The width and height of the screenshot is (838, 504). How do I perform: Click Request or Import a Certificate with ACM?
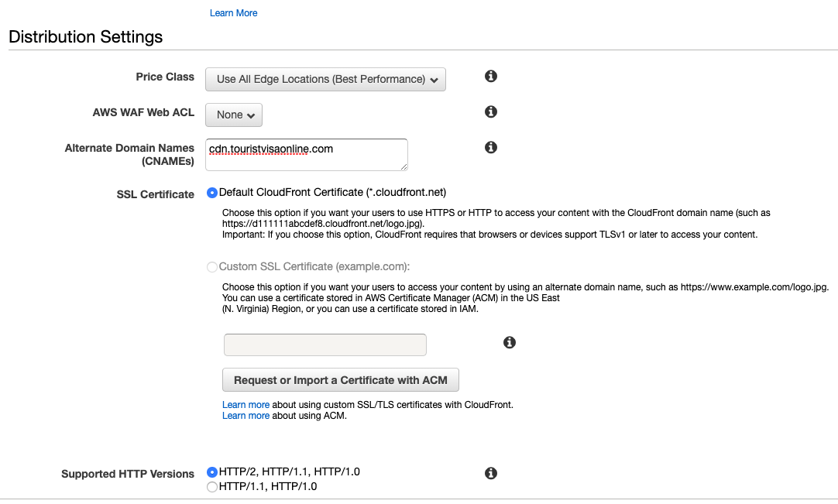coord(341,380)
